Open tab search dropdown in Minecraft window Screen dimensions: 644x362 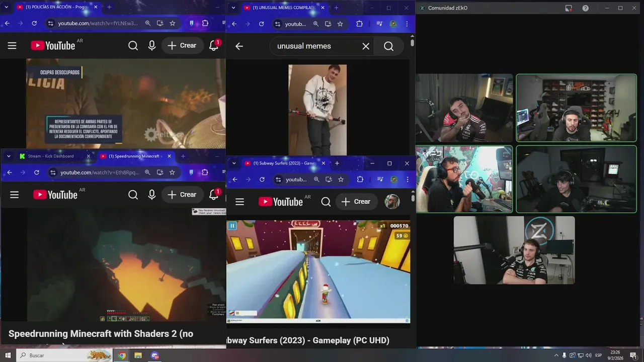point(9,156)
